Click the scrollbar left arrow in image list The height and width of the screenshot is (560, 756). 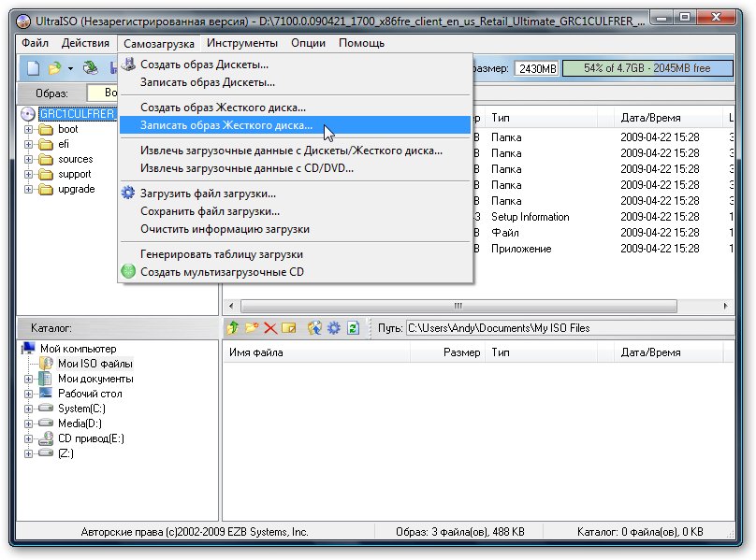[x=231, y=306]
